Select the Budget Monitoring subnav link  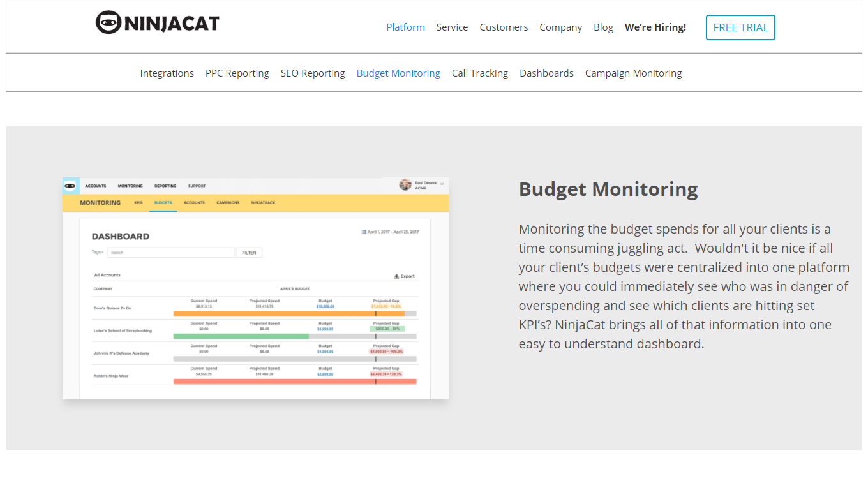pos(398,73)
